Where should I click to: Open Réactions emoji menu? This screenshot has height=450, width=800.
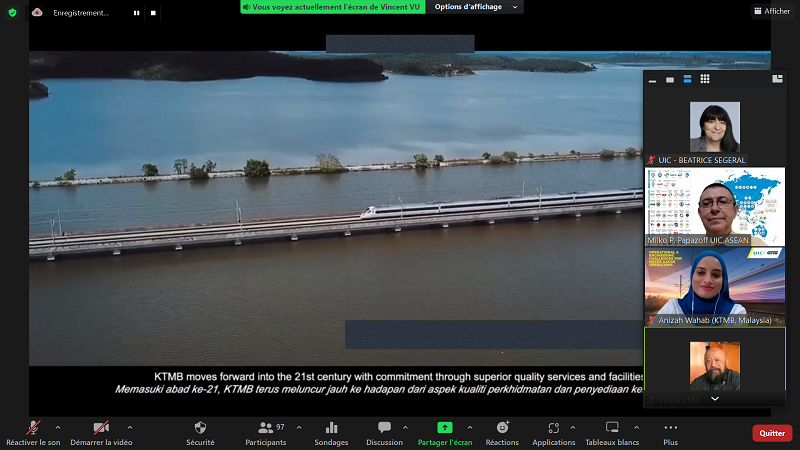click(x=502, y=428)
